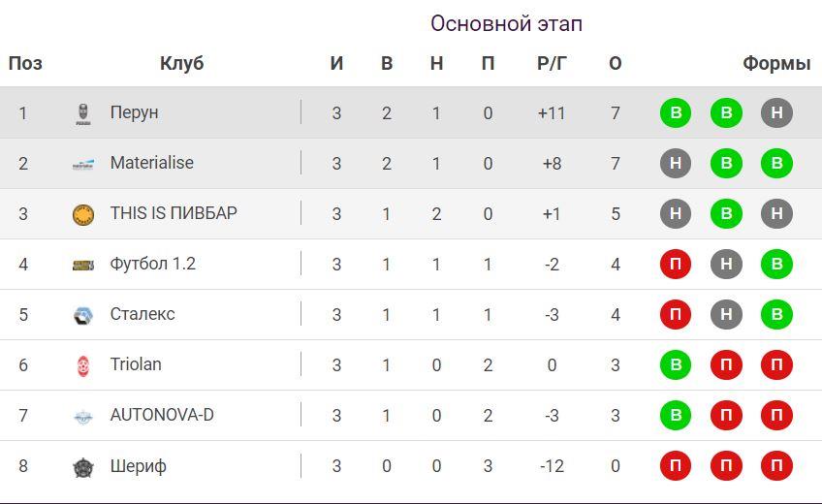Sort by the Р/Г goal difference column

[x=552, y=64]
